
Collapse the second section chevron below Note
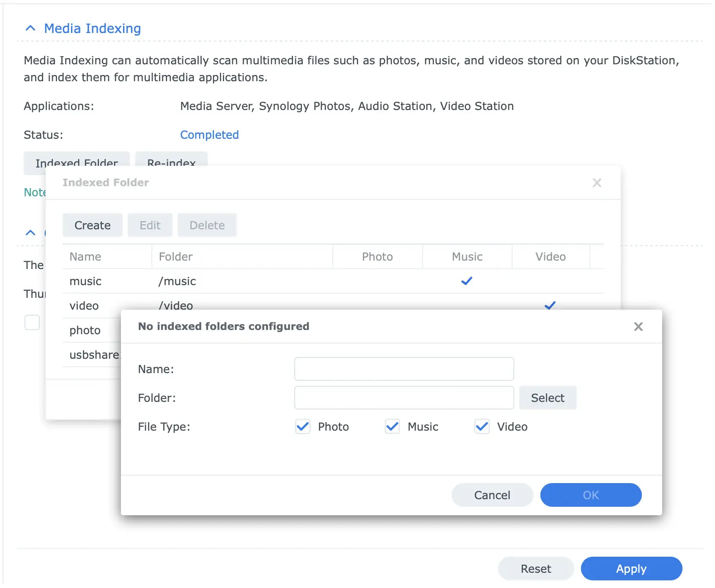(x=30, y=233)
